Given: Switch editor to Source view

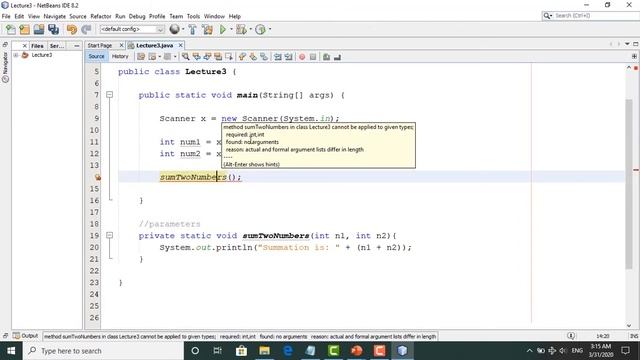Looking at the screenshot, I should click(x=96, y=56).
